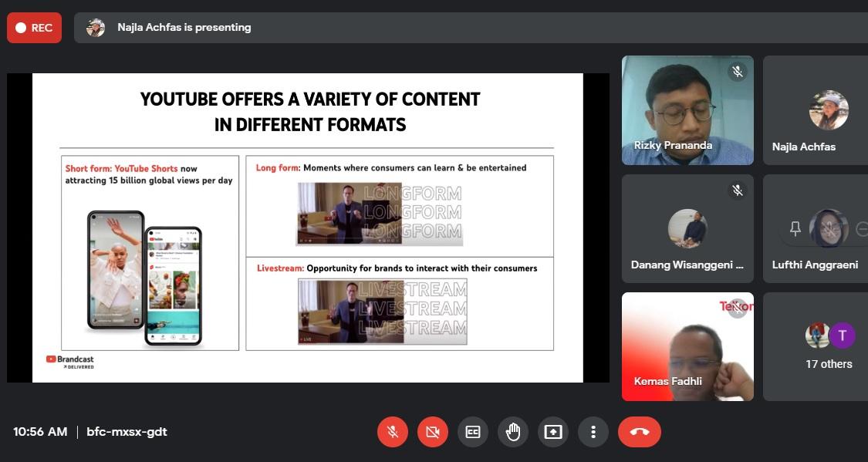
Task: Select Rizky Prananda's video tile
Action: point(687,110)
